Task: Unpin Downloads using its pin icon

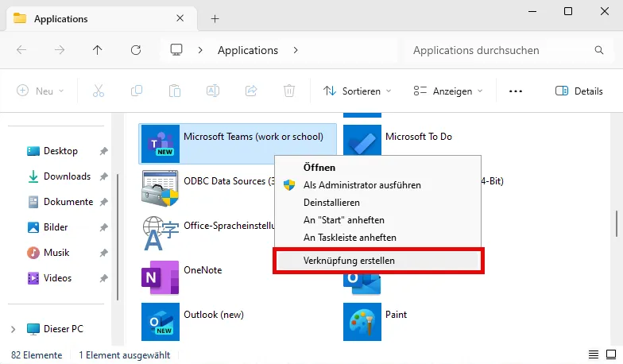Action: coord(103,176)
